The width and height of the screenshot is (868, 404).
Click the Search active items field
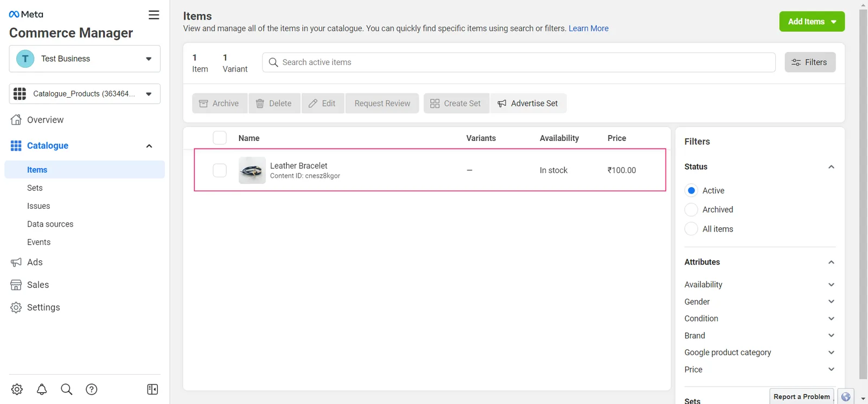tap(519, 62)
